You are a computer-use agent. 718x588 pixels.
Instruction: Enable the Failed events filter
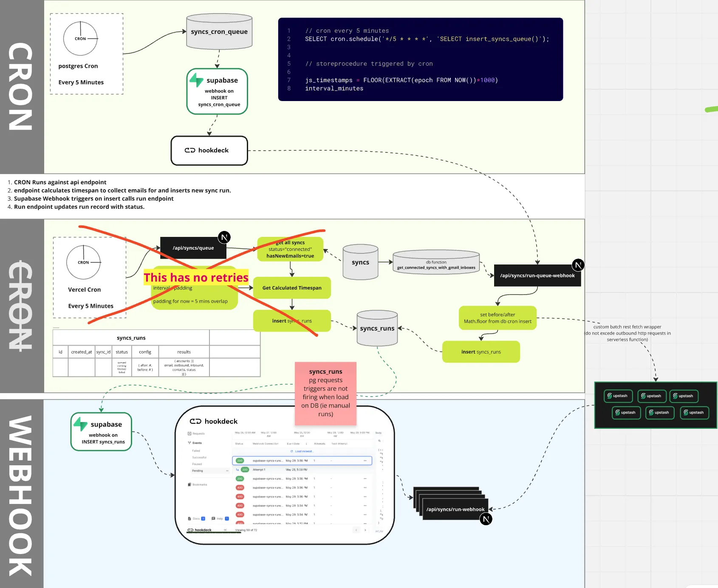(x=196, y=451)
